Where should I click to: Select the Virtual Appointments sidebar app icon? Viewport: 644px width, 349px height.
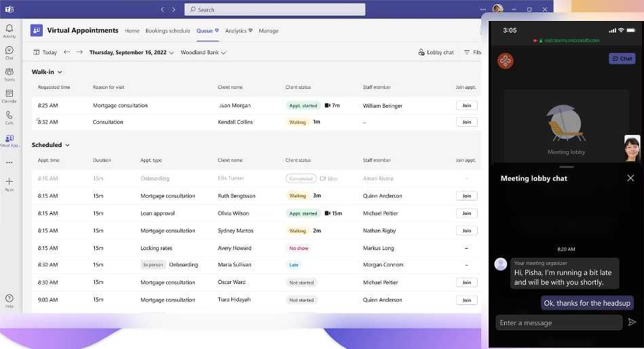point(9,141)
